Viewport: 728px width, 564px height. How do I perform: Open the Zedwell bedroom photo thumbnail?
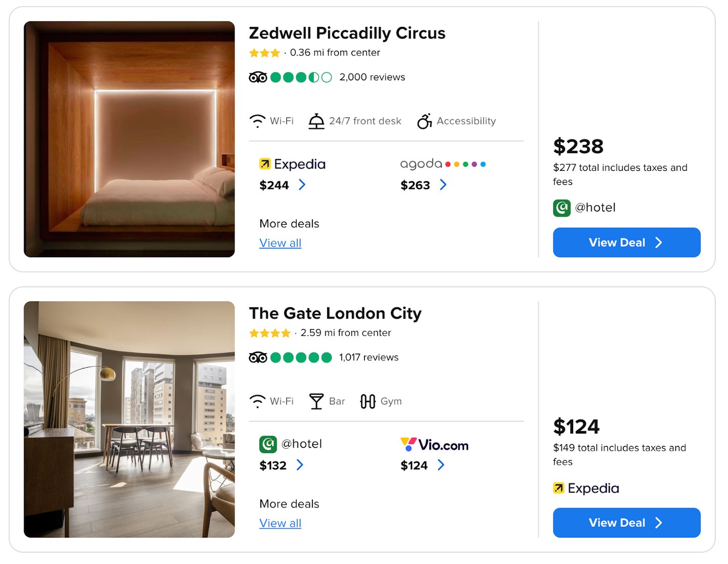click(x=129, y=139)
